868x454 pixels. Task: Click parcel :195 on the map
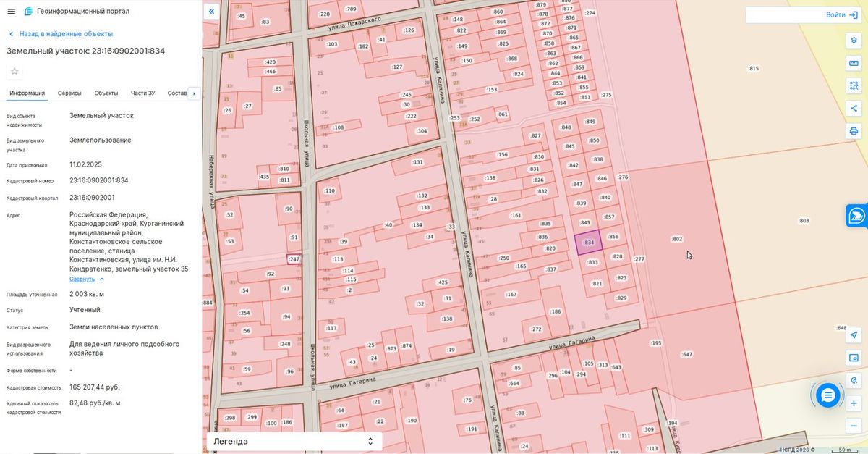[656, 343]
